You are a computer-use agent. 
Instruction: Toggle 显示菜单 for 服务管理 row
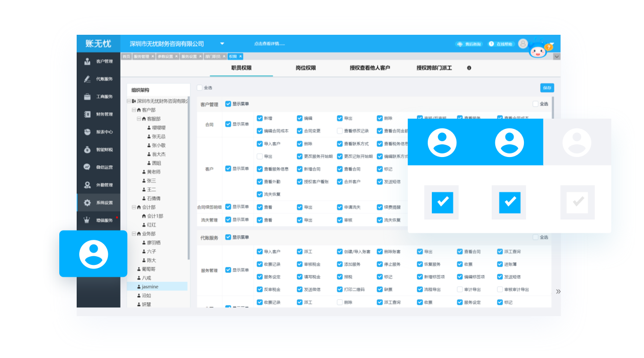click(x=228, y=270)
